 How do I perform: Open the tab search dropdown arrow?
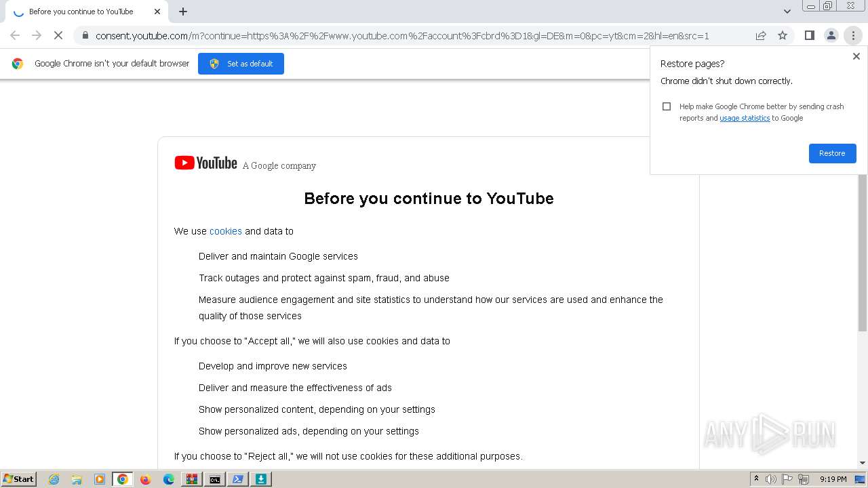pos(787,12)
